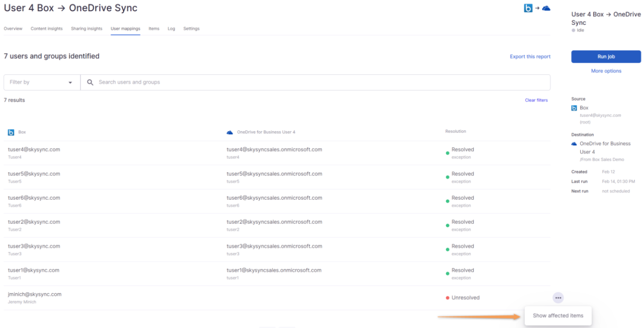Select jminich@skysync.com row entry
Screen dimensions: 644x328
tap(35, 294)
